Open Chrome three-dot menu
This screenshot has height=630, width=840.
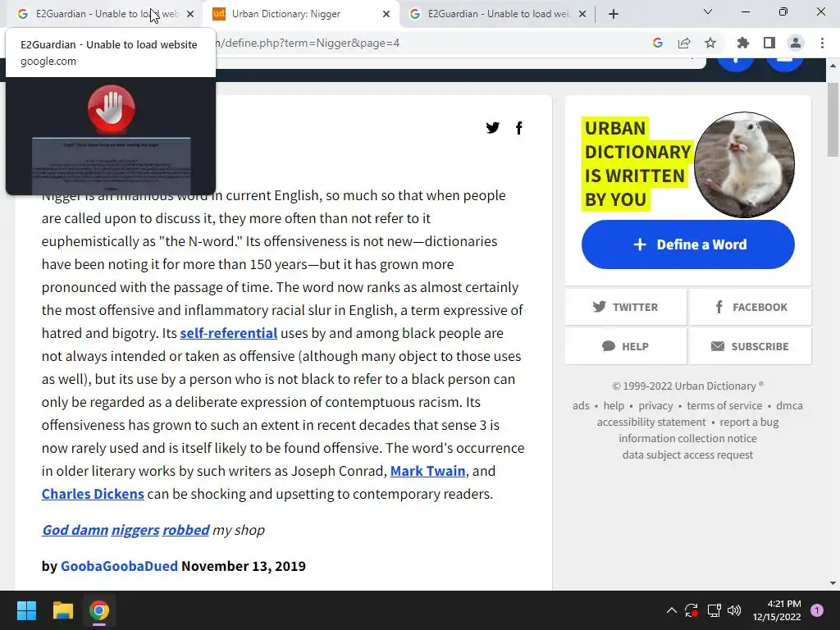tap(822, 43)
